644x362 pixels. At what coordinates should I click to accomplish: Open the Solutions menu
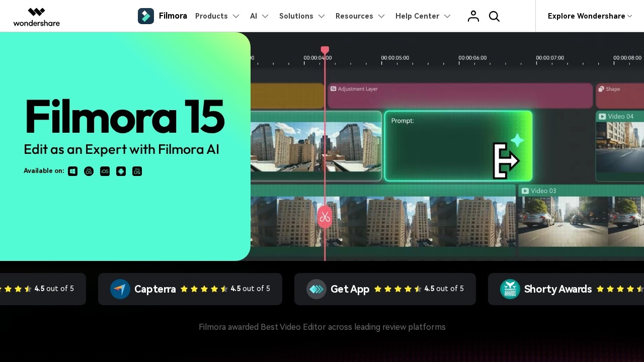pos(296,16)
